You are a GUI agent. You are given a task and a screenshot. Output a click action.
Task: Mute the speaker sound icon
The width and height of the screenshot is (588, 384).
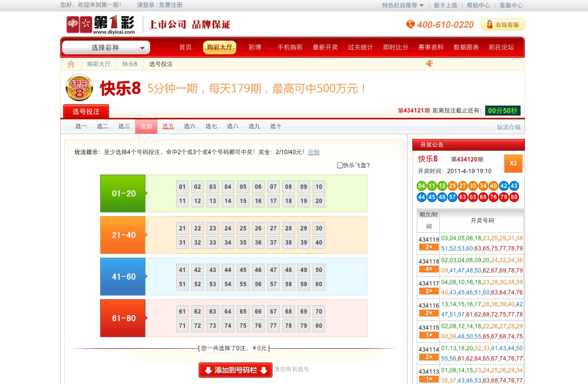click(x=429, y=64)
